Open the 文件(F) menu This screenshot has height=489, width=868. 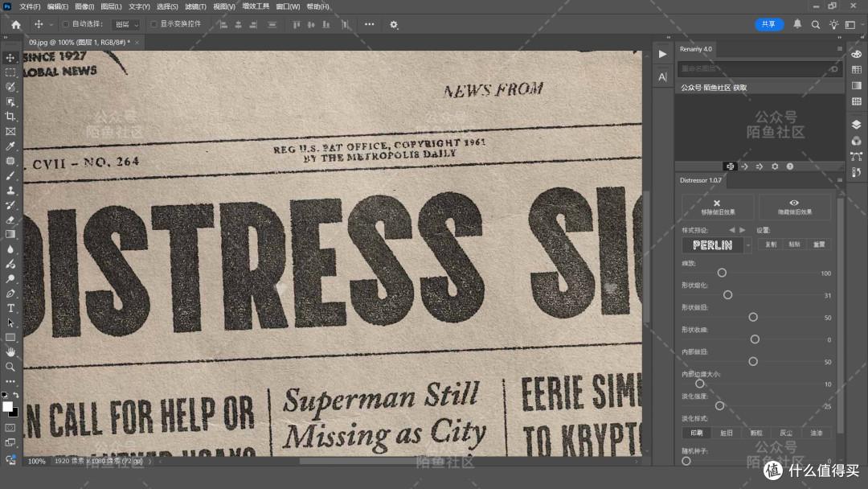30,6
